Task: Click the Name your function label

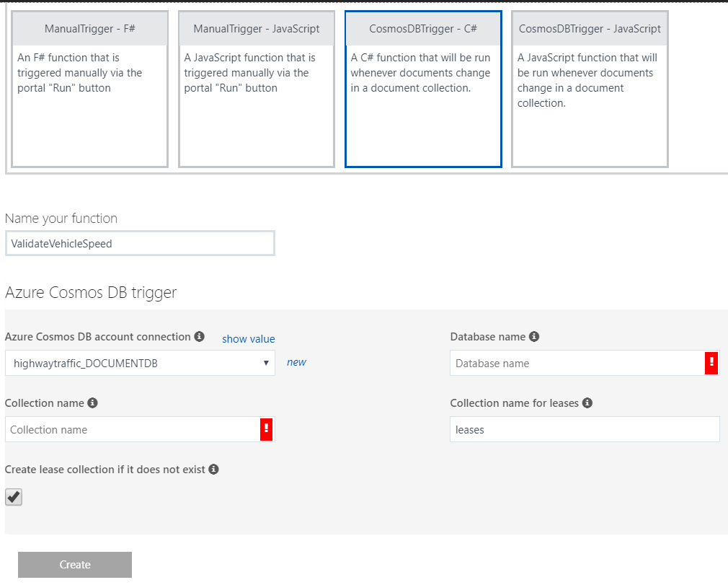Action: (x=61, y=219)
